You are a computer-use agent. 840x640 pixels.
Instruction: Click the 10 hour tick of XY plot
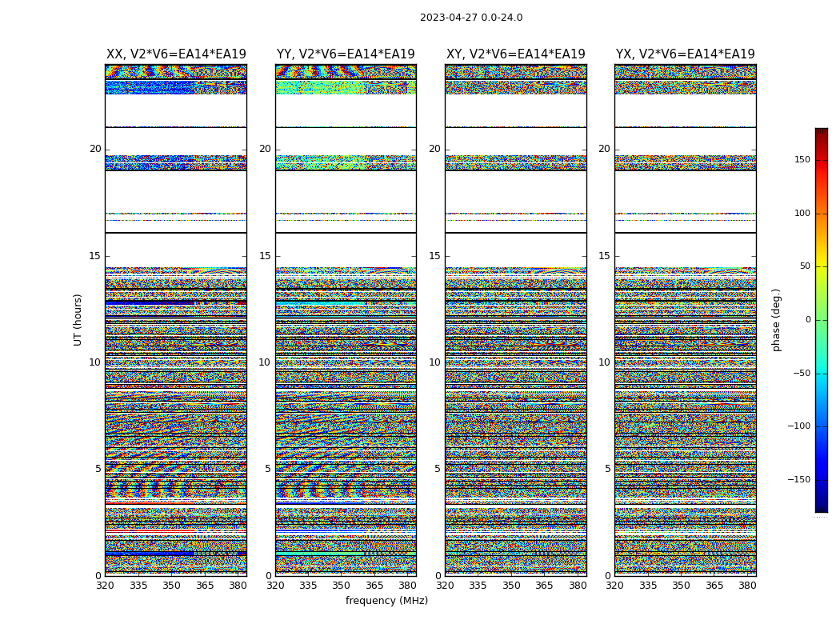(435, 362)
